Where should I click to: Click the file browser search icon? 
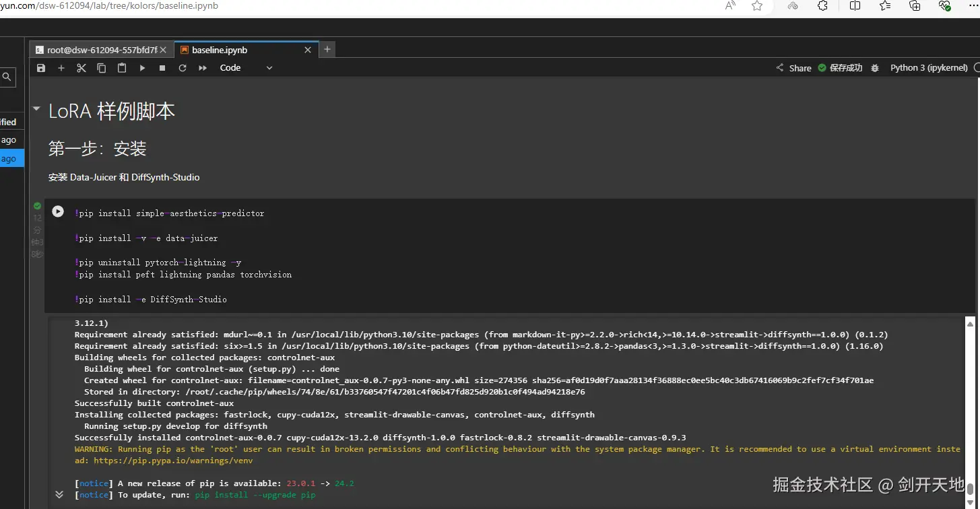click(x=7, y=77)
